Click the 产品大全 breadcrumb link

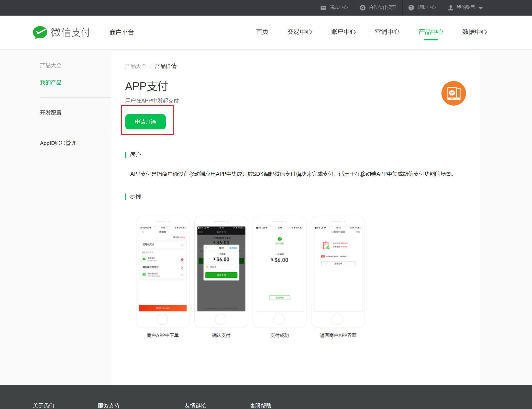[x=136, y=66]
